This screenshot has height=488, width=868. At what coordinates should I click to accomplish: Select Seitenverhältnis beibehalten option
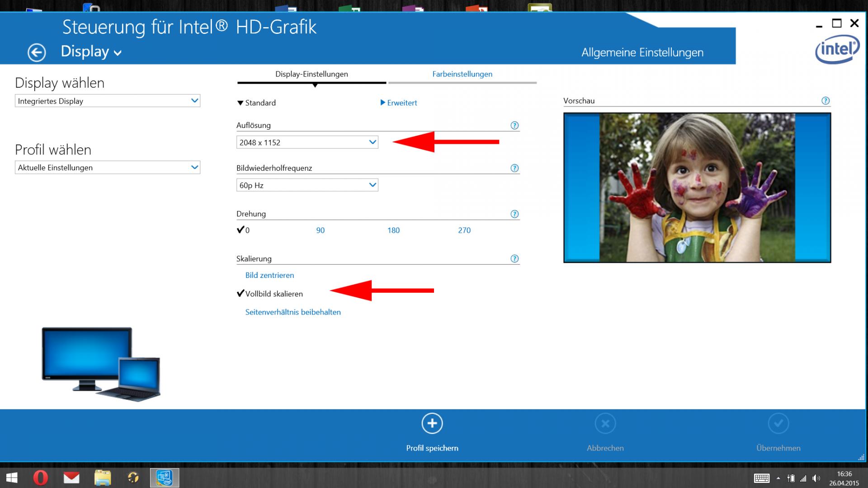coord(293,312)
